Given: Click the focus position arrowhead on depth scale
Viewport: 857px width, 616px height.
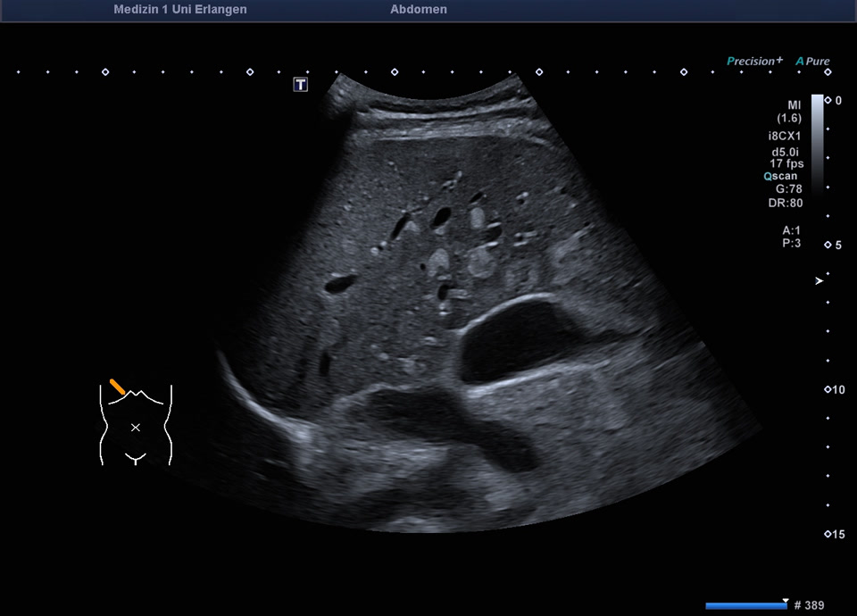Looking at the screenshot, I should (x=820, y=281).
